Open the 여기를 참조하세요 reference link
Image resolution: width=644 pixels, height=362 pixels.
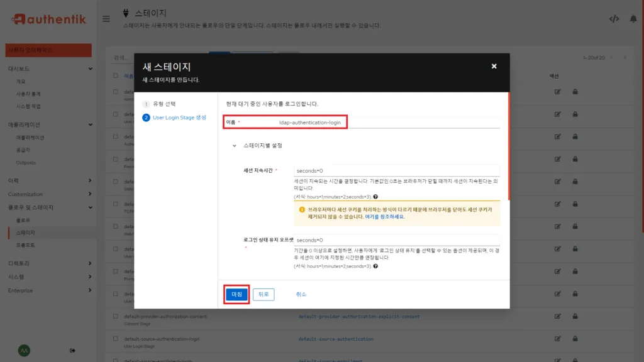384,217
